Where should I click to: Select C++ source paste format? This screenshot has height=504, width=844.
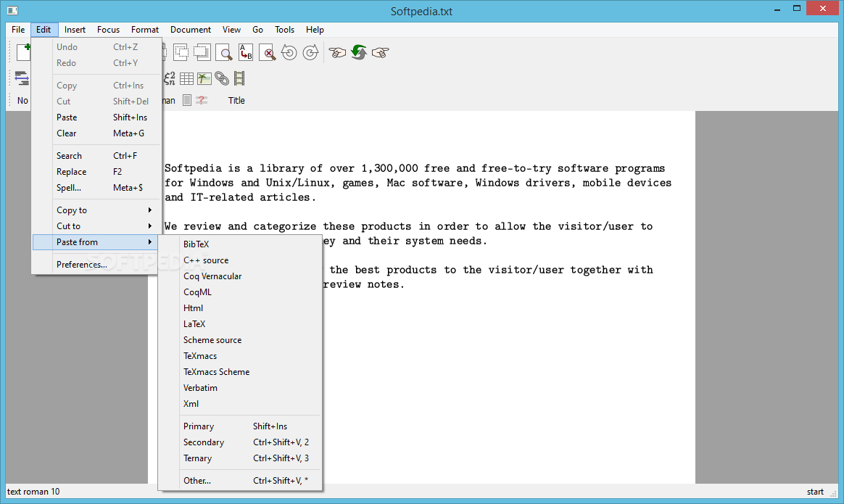(x=240, y=260)
